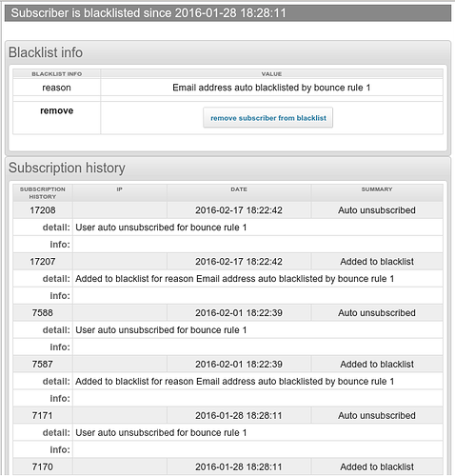This screenshot has width=455, height=476.
Task: Click the SUMMARY column header
Action: (x=377, y=189)
